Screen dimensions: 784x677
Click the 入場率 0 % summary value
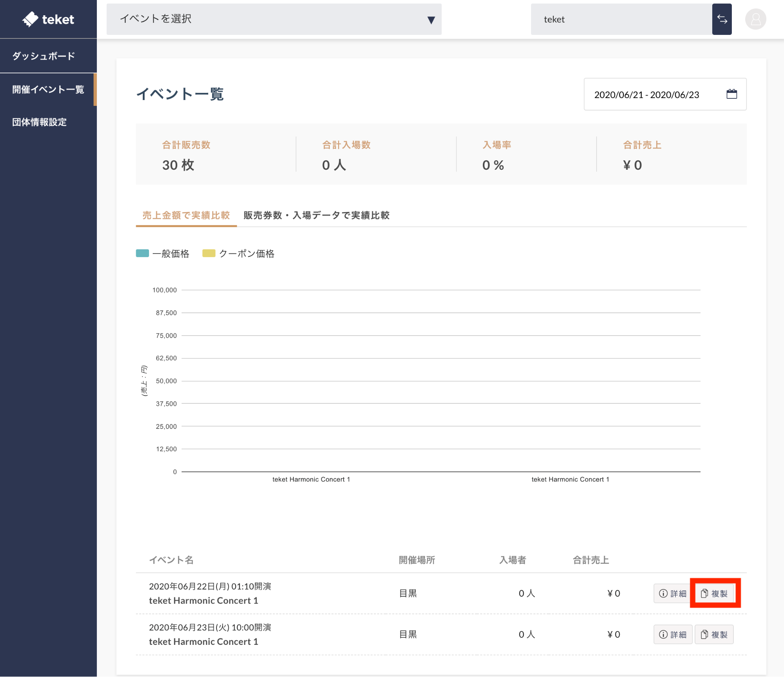click(493, 165)
